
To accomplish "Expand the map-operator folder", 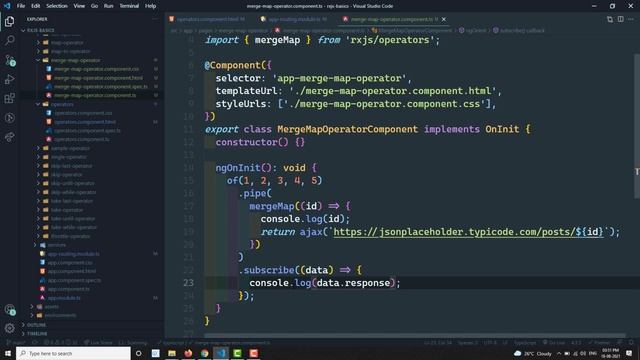I will click(67, 42).
